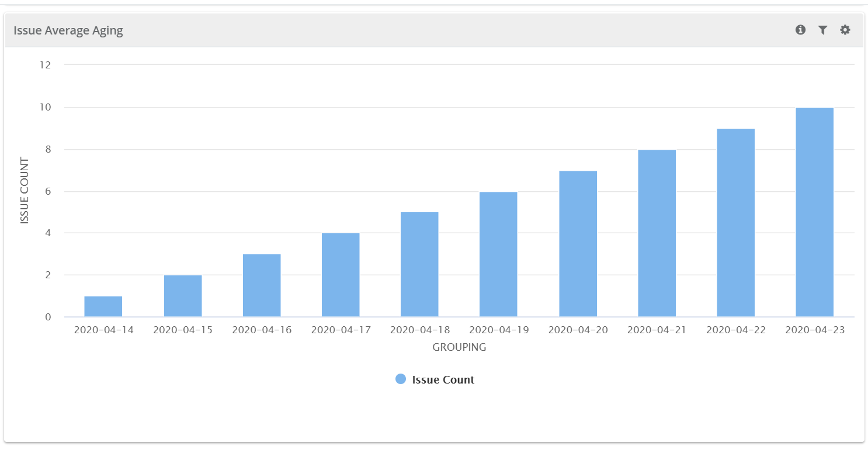This screenshot has width=868, height=449.
Task: Click the 2020-04-23 axis label
Action: (814, 330)
